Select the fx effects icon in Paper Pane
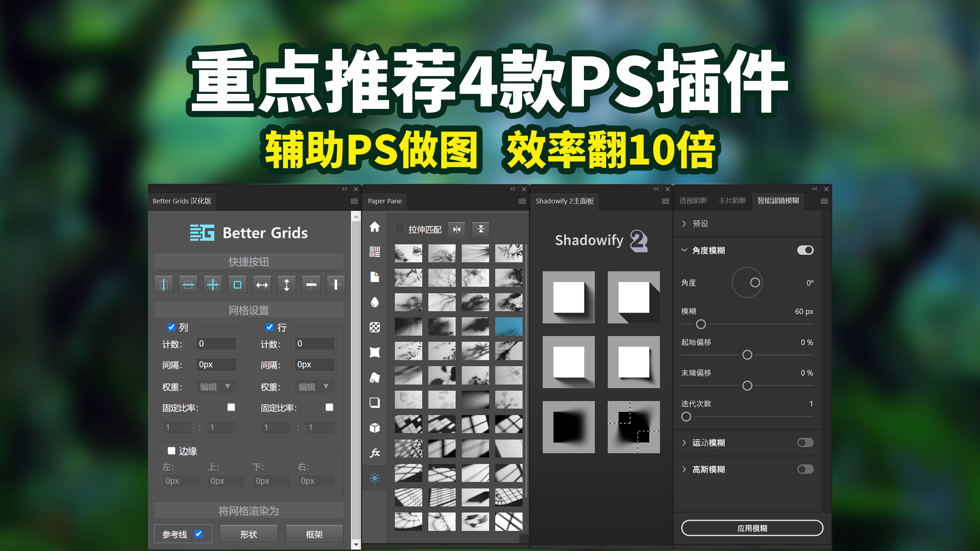The height and width of the screenshot is (551, 980). pyautogui.click(x=375, y=453)
